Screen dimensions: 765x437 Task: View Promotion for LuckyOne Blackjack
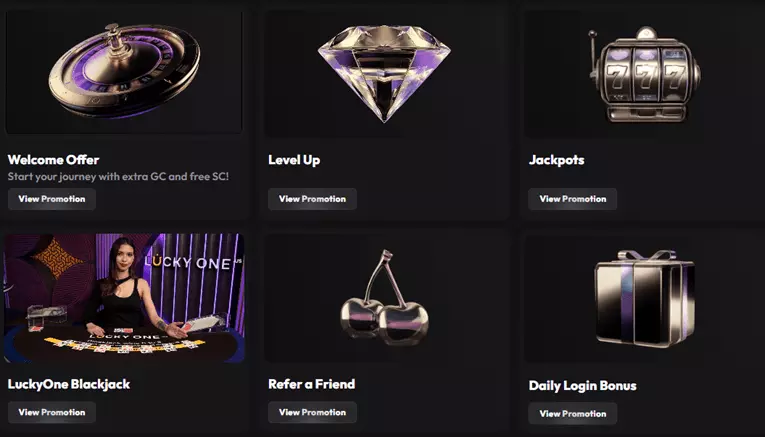tap(52, 412)
